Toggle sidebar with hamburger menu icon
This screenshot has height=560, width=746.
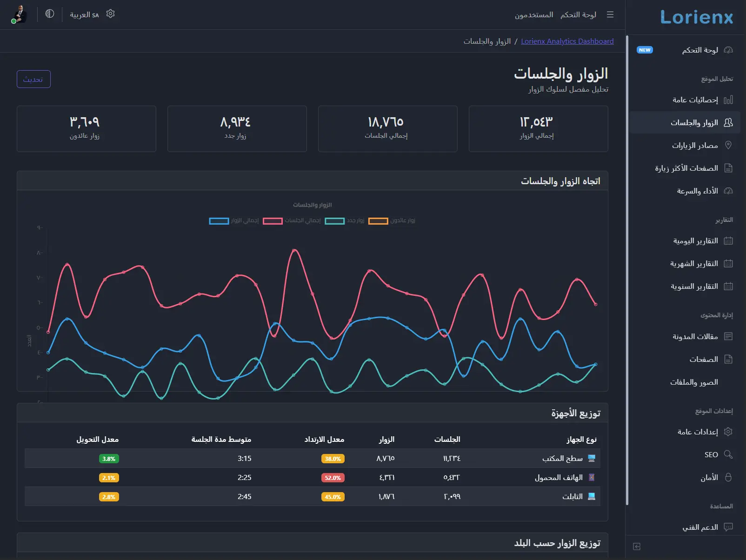click(610, 14)
